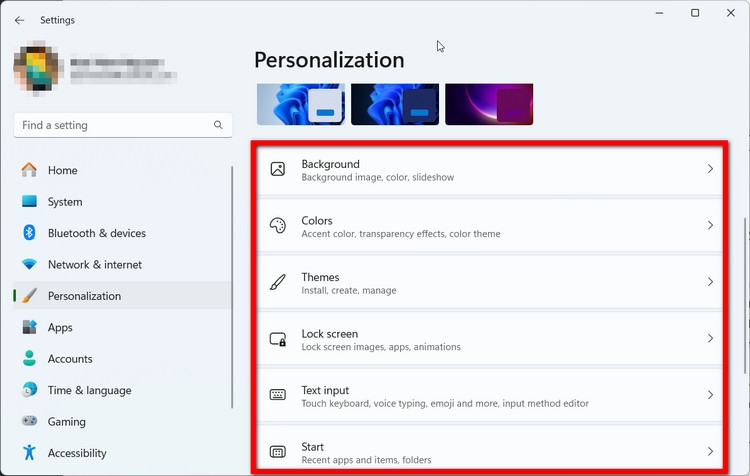Expand Themes chevron arrow
This screenshot has width=750, height=476.
[710, 282]
